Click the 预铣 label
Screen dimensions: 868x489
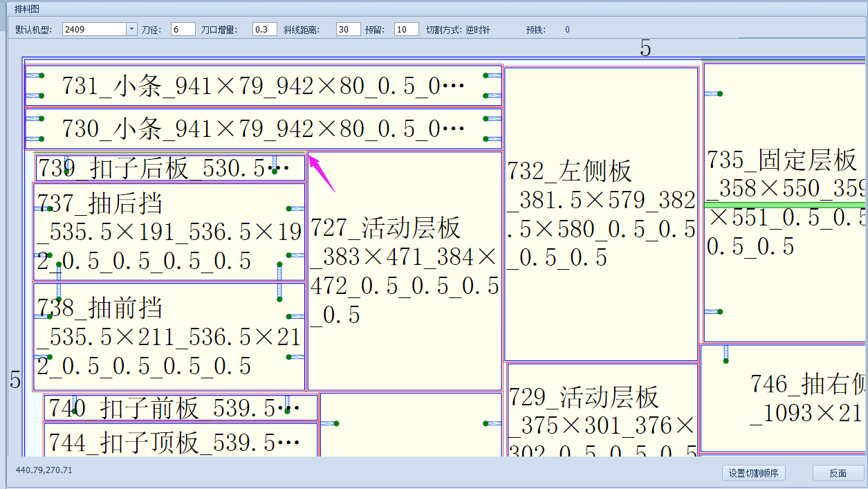[536, 30]
